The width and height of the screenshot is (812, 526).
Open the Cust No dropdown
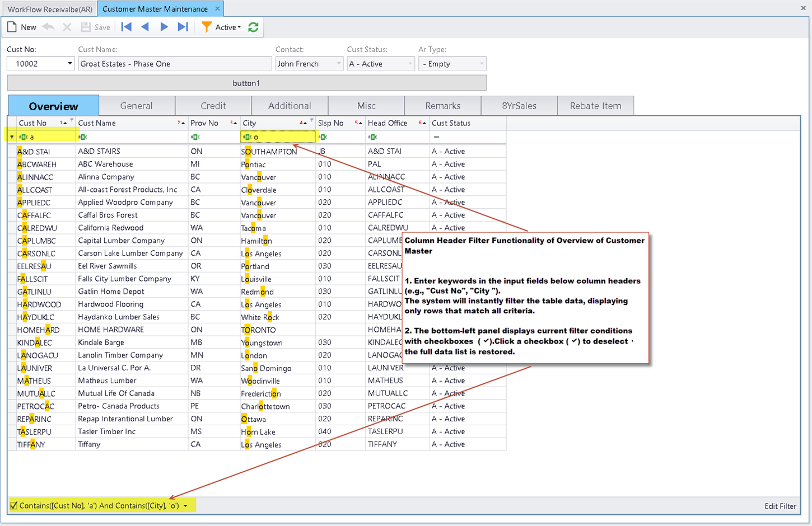(x=69, y=64)
